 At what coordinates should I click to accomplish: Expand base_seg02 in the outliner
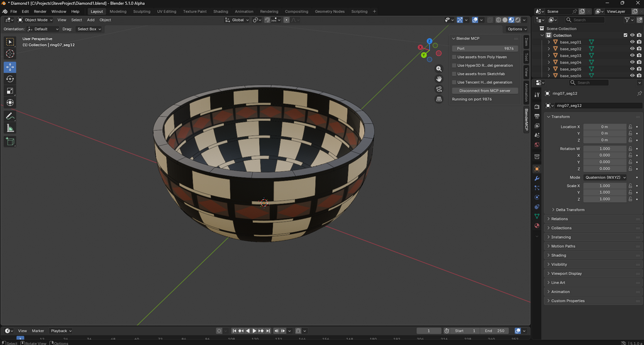(x=548, y=49)
